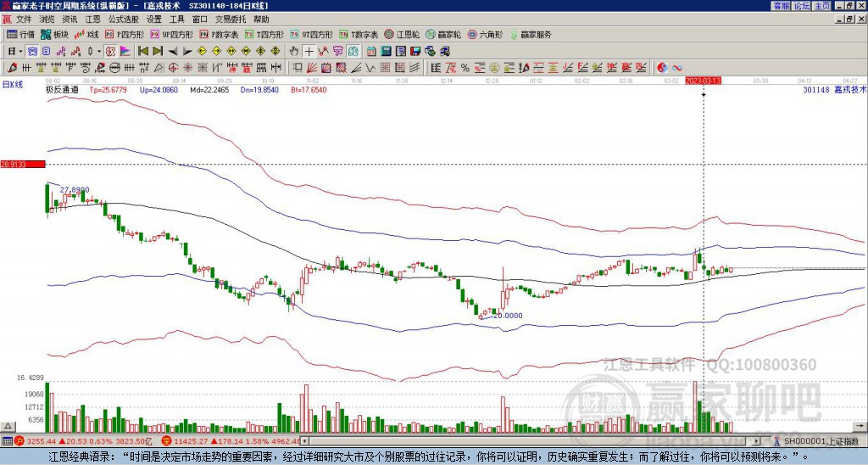Screen dimensions: 868x465
Task: Toggle the 权 adjustment icon
Action: (110, 51)
